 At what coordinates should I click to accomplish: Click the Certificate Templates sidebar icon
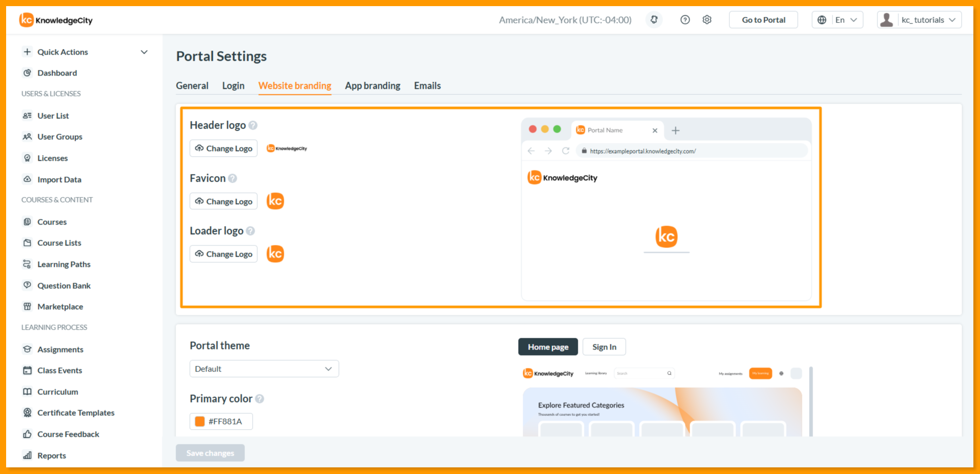tap(28, 413)
